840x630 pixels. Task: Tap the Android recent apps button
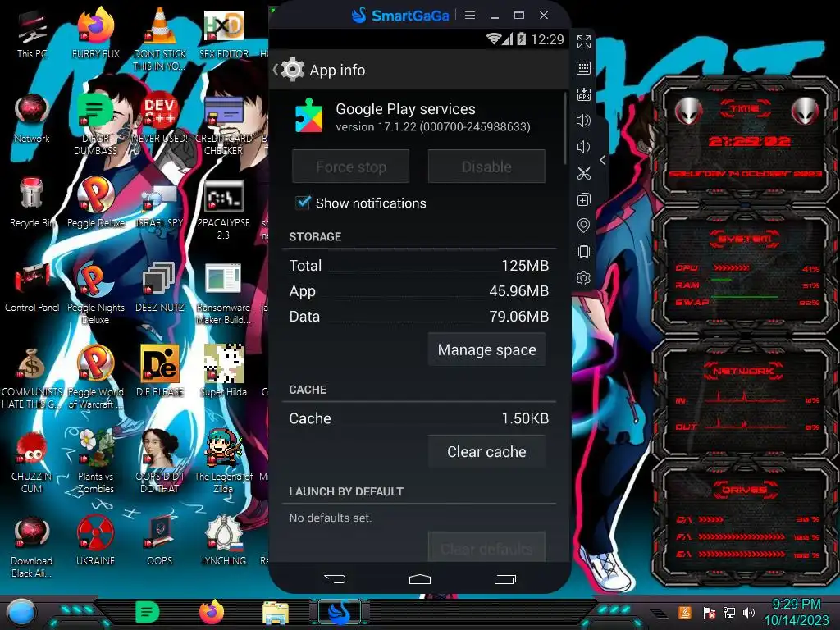tap(504, 578)
